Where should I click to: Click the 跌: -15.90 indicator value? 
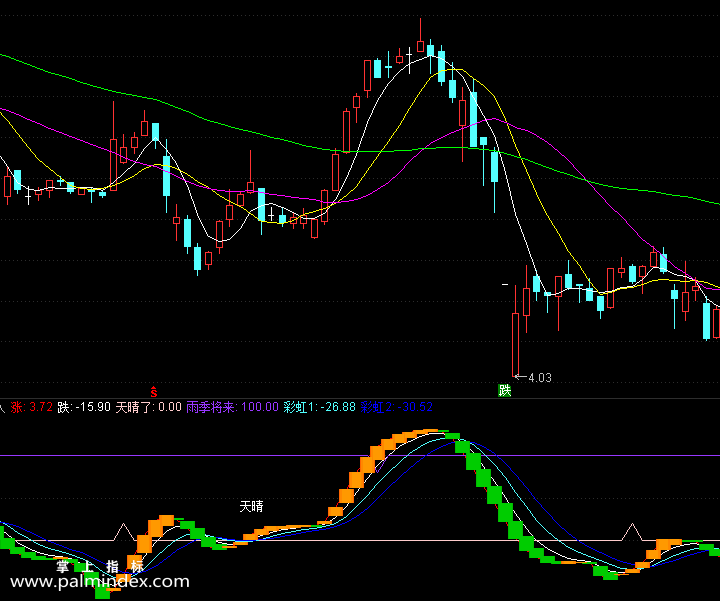pos(84,407)
